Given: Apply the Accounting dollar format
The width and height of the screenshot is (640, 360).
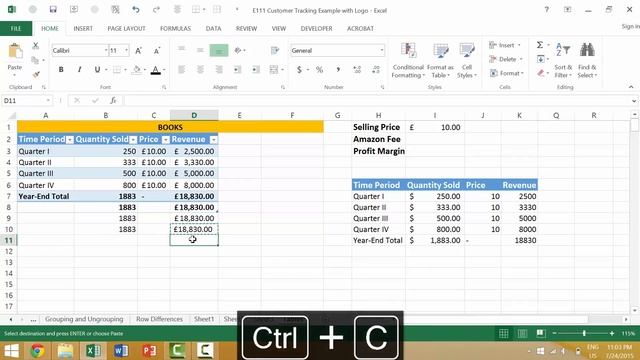Looking at the screenshot, I should pos(299,70).
